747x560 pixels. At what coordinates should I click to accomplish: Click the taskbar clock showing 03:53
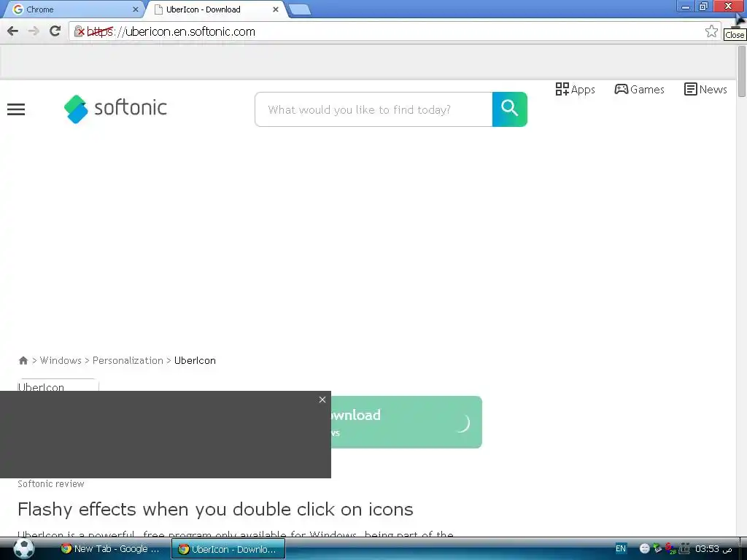713,549
